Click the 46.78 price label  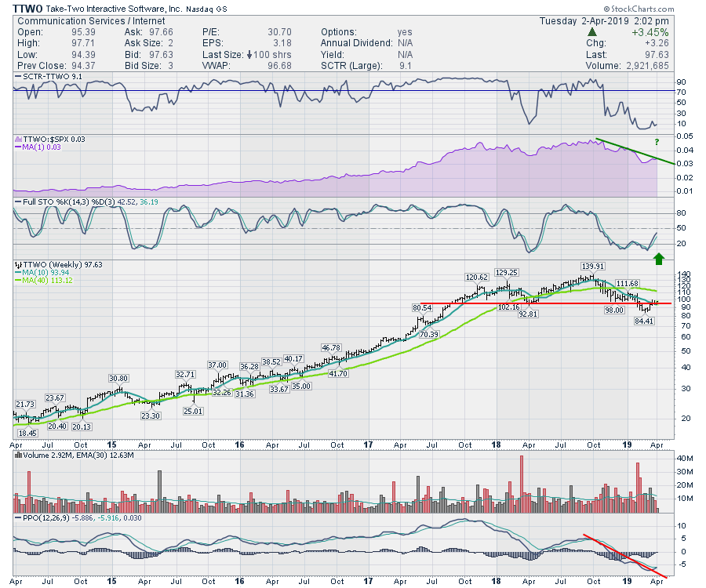coord(331,348)
